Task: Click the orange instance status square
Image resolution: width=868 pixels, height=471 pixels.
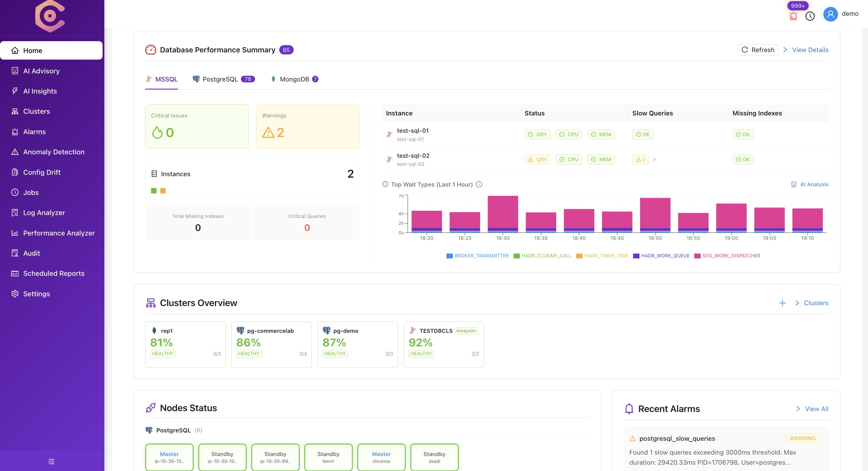Action: (x=163, y=191)
